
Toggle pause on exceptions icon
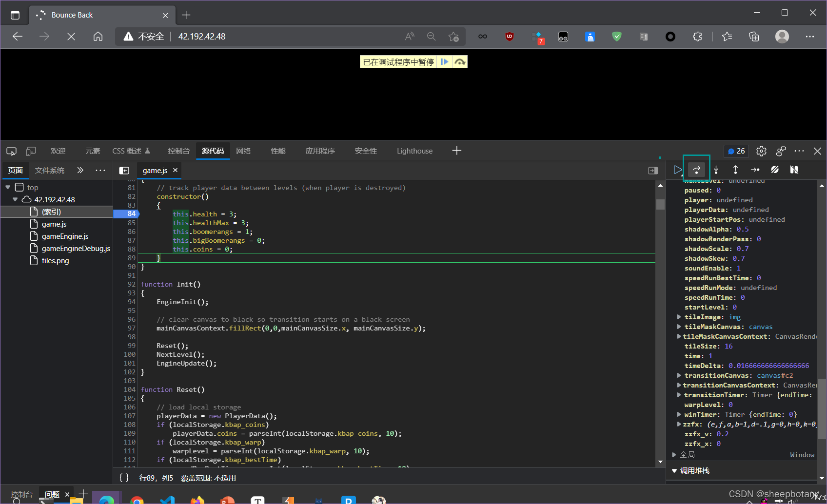point(794,170)
